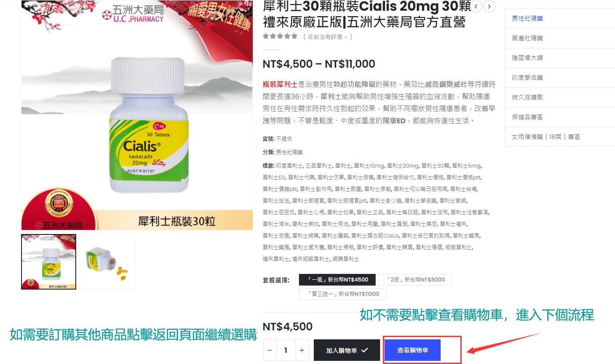Go to next product arrow
This screenshot has height=364, width=615.
pyautogui.click(x=489, y=6)
